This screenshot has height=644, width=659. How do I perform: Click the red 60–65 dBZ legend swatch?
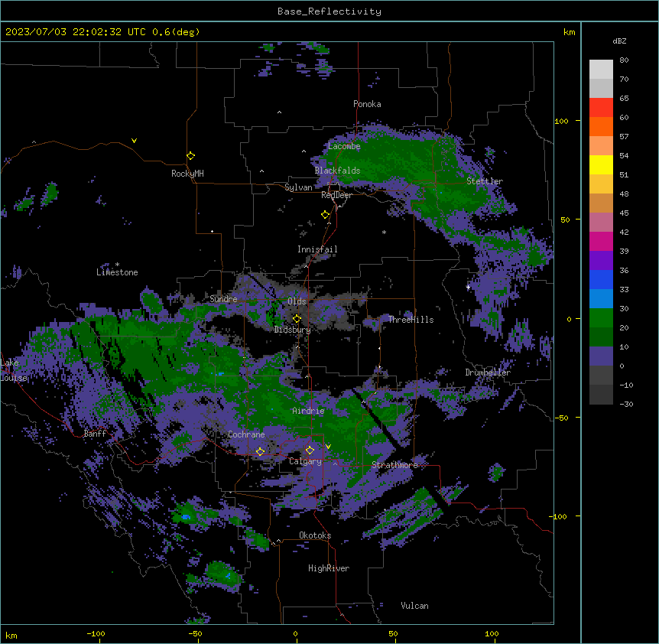pos(601,108)
